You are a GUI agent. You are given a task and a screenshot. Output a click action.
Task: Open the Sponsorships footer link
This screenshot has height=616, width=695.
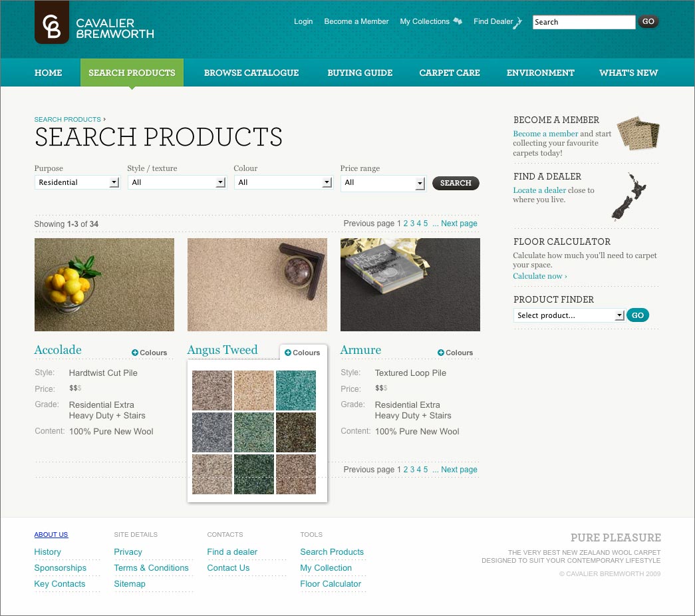pyautogui.click(x=61, y=568)
